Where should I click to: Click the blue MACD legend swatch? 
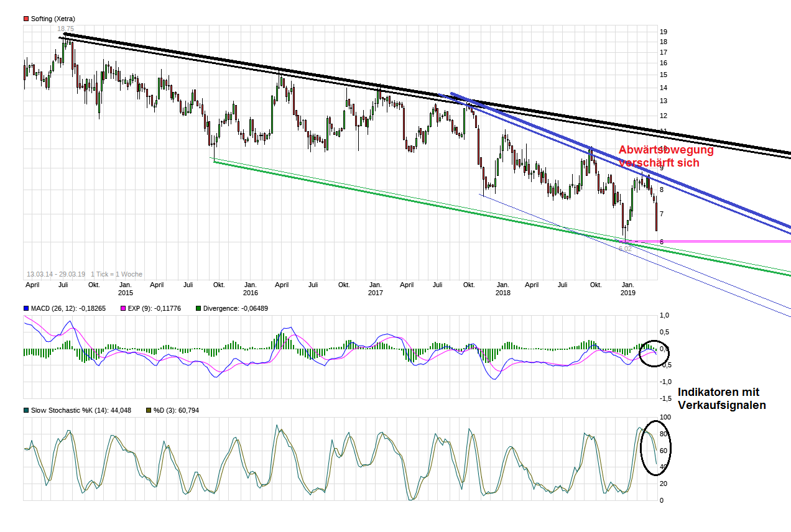click(26, 308)
